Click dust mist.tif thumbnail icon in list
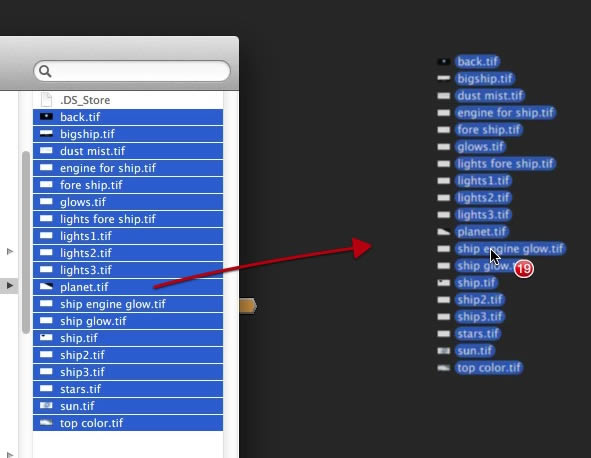The height and width of the screenshot is (458, 591). point(46,150)
